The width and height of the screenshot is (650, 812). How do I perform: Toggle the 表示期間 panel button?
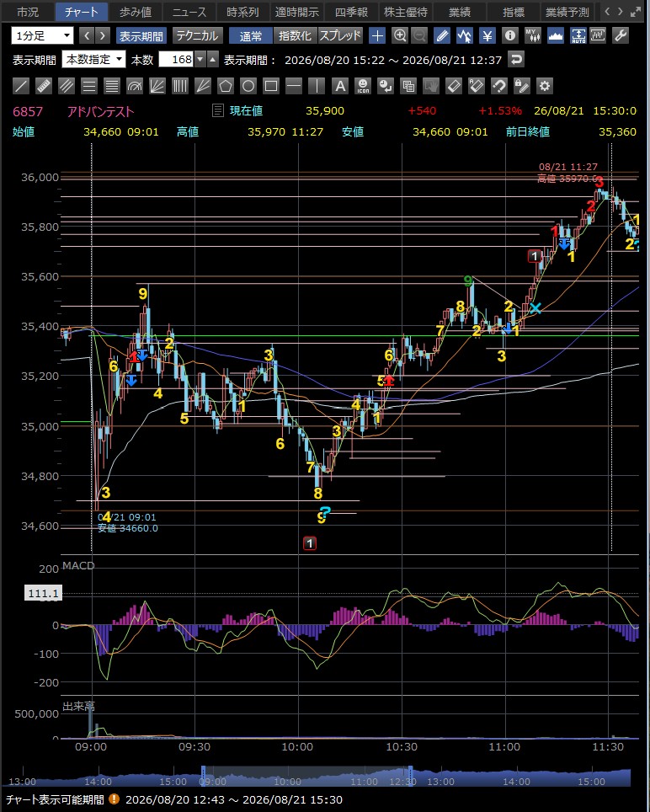(x=141, y=35)
